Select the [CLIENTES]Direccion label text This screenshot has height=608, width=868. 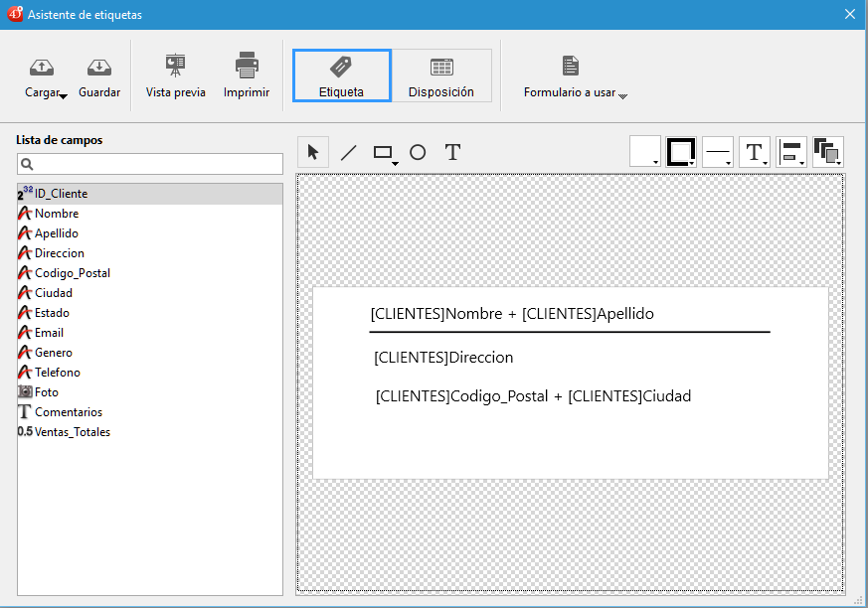(x=443, y=358)
